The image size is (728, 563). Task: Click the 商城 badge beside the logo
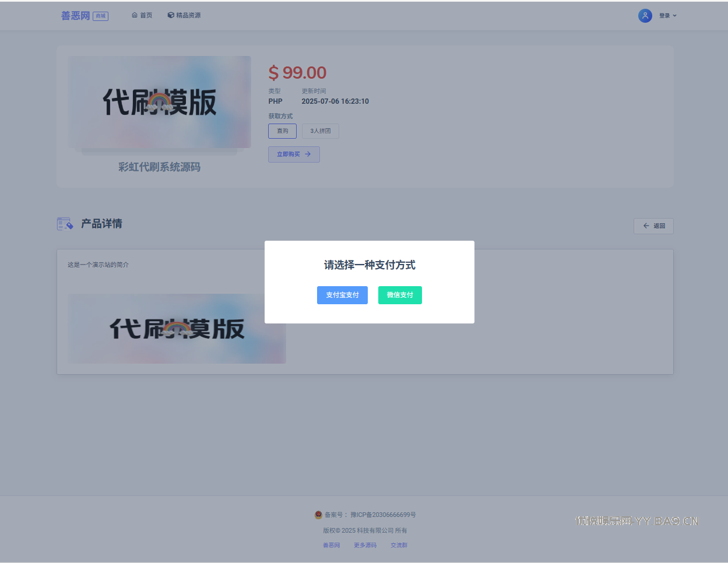pyautogui.click(x=100, y=16)
